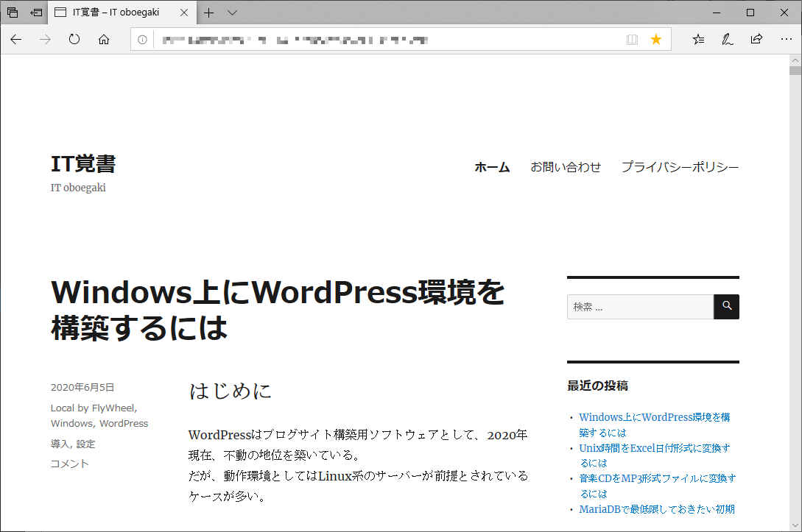Open the Unix時間をExcel日付形式 recent post link
Screen dimensions: 802x532
(x=654, y=448)
